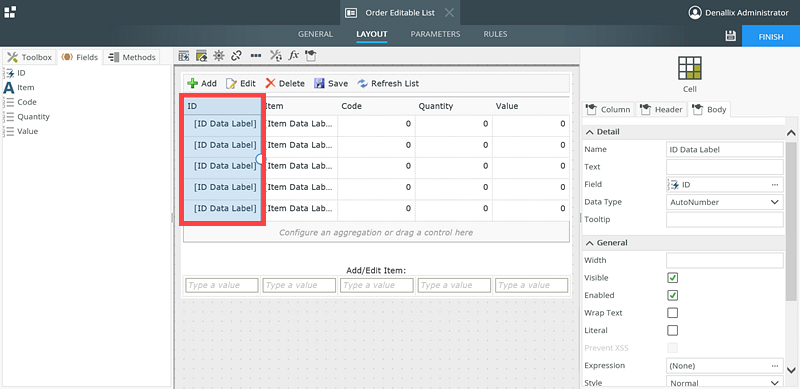Screen dimensions: 800x389
Task: Open the app launcher icon in top-left corner
Action: pyautogui.click(x=10, y=12)
